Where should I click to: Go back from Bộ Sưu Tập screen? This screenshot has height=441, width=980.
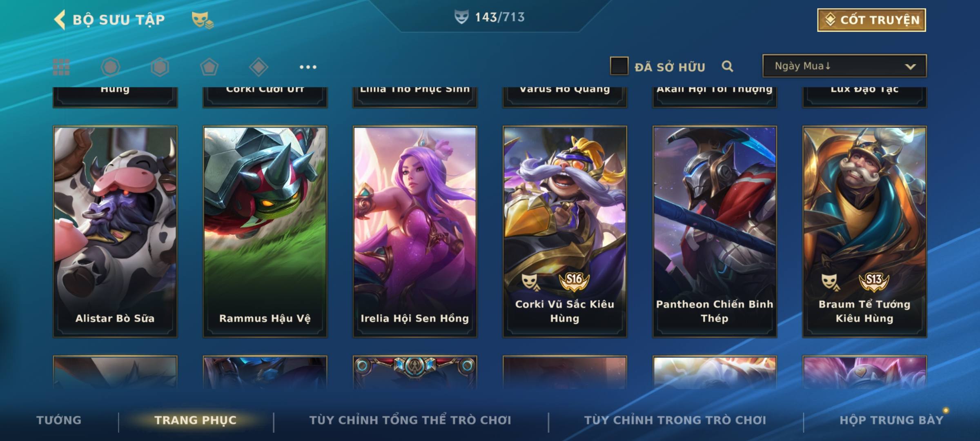coord(60,20)
